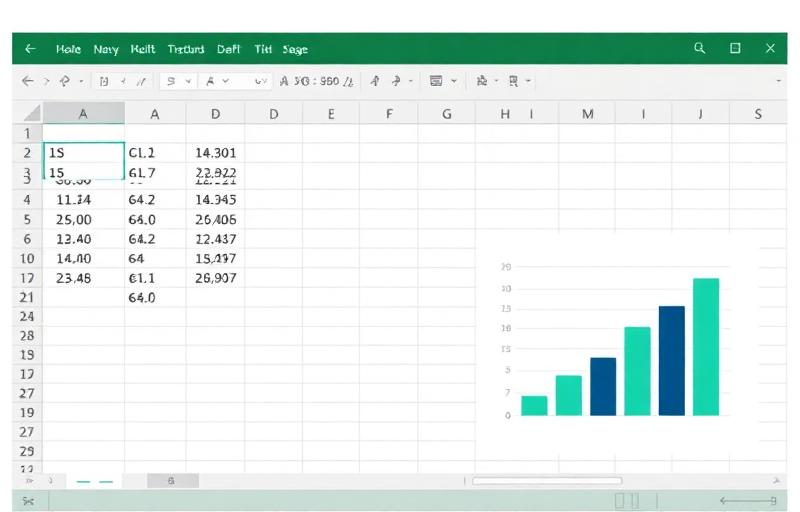The image size is (800, 512).
Task: Click the 'A 5G:960' text field in the toolbar
Action: pyautogui.click(x=316, y=81)
